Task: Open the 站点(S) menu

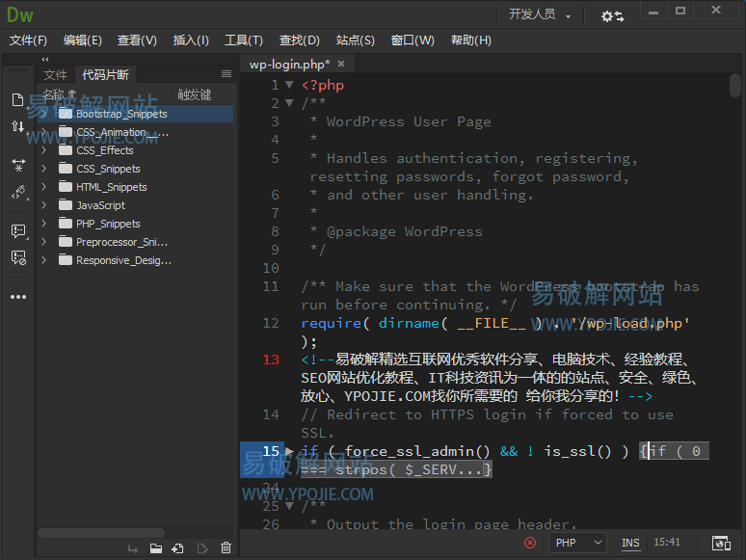Action: [x=355, y=40]
